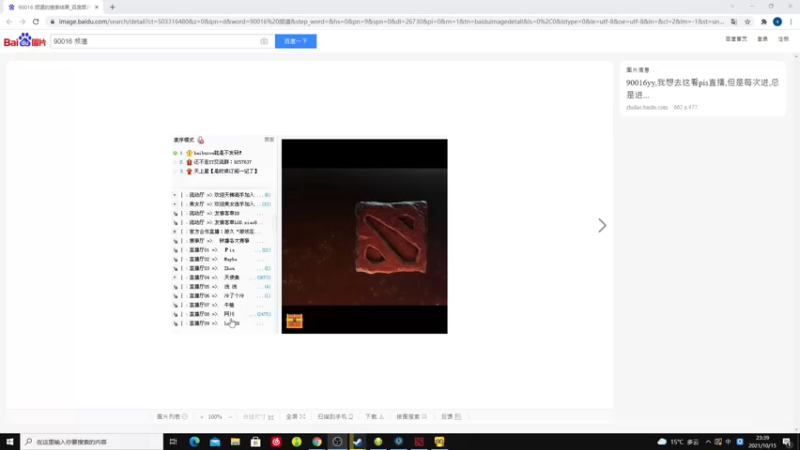Click the zhidao.baidu.com source link
The image size is (800, 450).
tap(646, 107)
